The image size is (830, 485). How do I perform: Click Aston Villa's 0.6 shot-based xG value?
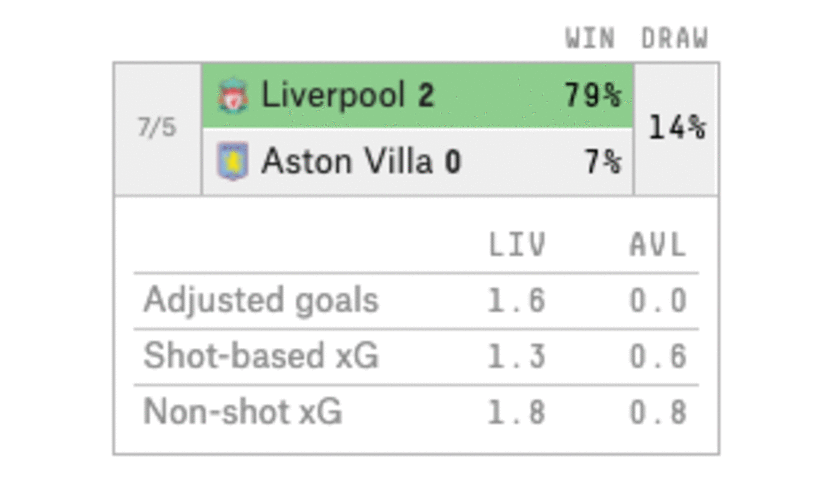point(658,356)
